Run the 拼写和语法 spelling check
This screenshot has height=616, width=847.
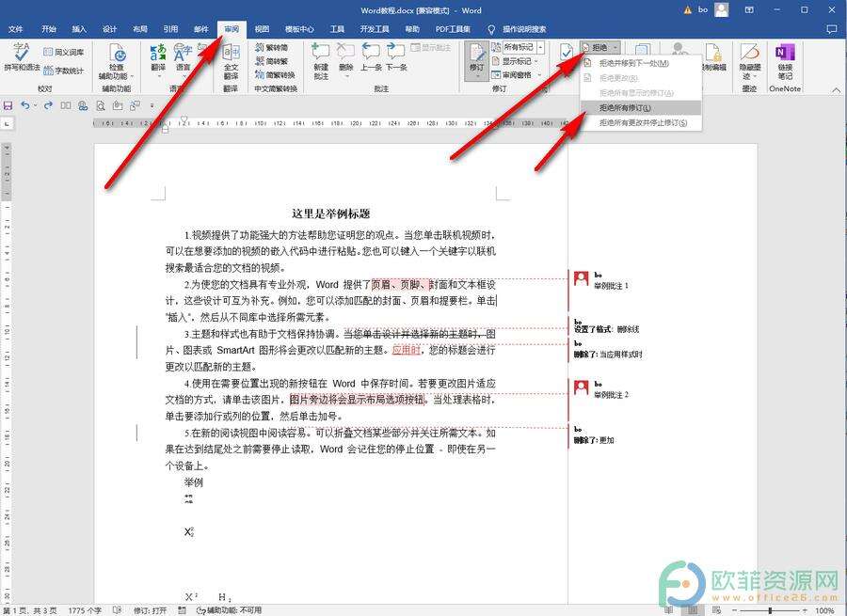[22, 56]
